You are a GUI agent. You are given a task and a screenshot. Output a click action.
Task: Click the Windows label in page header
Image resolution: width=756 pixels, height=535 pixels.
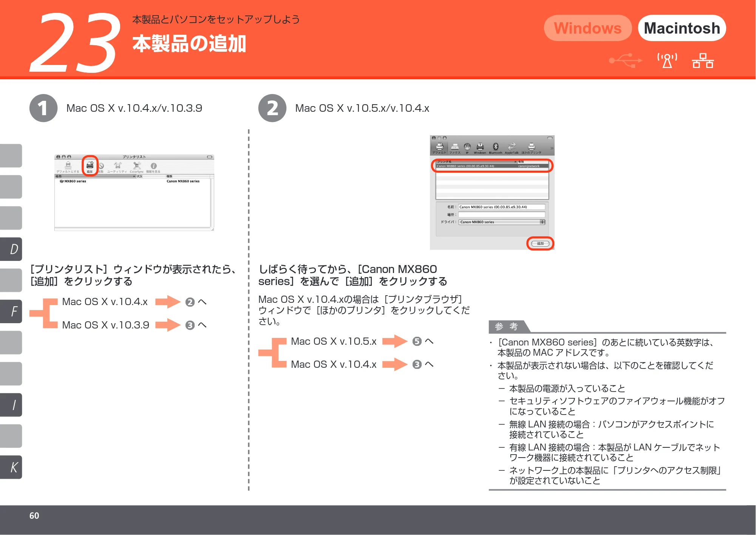(x=587, y=28)
